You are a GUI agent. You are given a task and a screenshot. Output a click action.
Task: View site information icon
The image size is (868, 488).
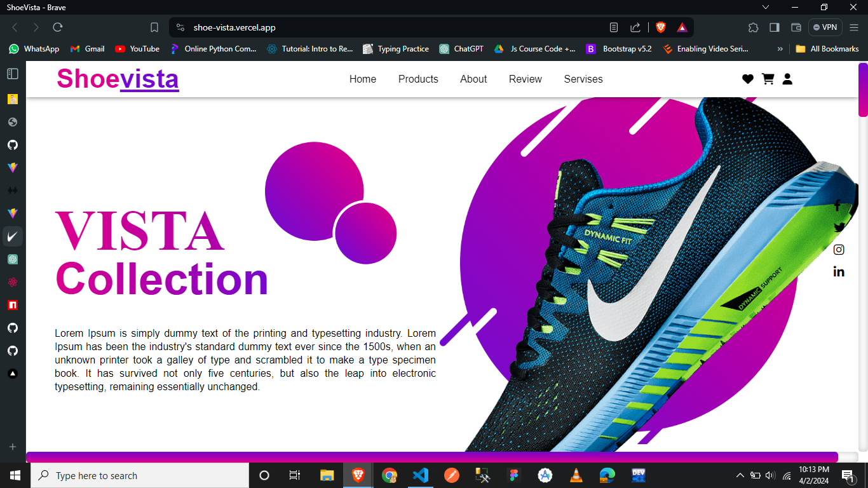180,27
